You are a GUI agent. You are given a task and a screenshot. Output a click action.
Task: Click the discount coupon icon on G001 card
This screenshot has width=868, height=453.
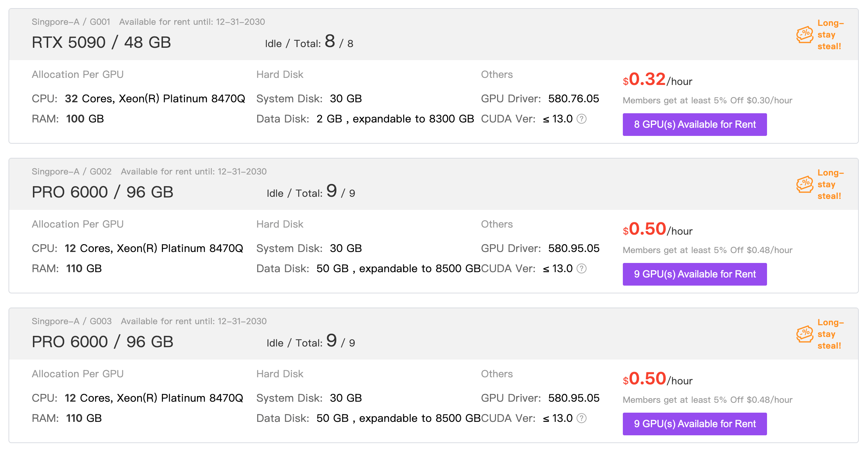[x=805, y=35]
